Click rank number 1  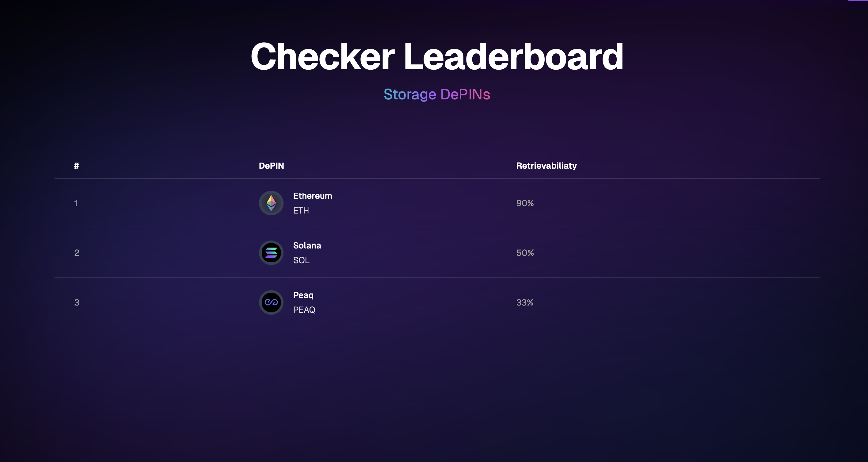pyautogui.click(x=76, y=203)
